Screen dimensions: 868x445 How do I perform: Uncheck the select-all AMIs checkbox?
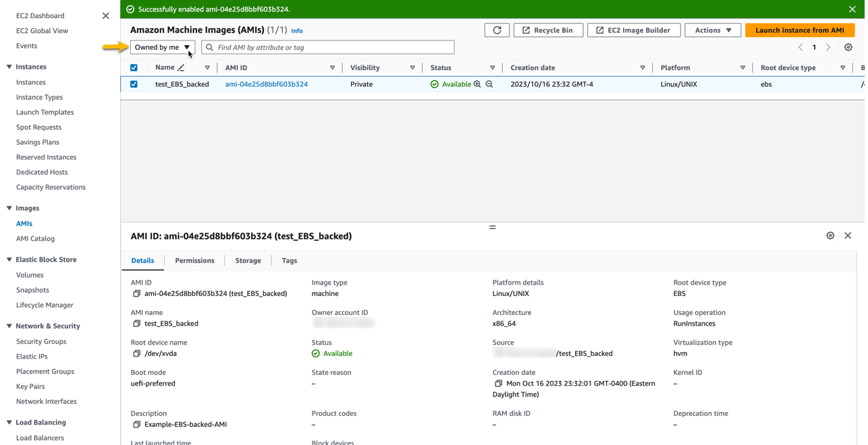click(x=134, y=67)
